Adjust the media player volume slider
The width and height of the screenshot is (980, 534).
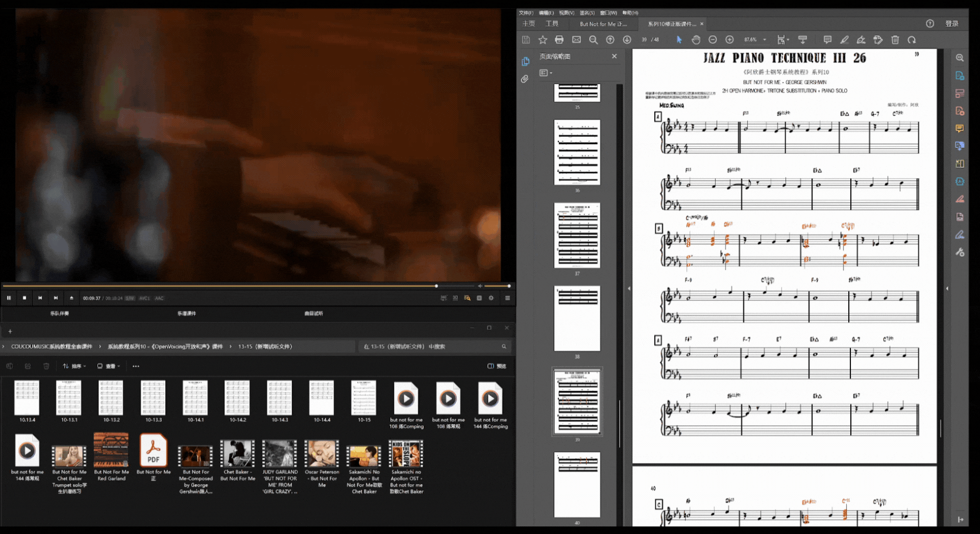coord(497,286)
